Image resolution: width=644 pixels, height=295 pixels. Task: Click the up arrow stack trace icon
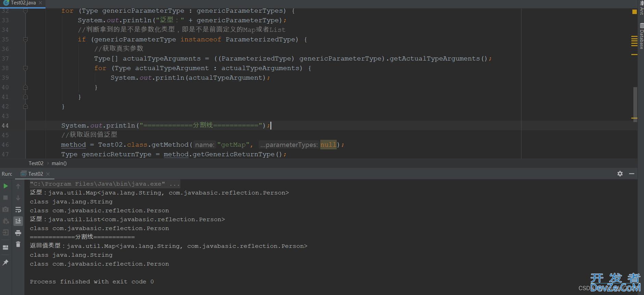[18, 186]
